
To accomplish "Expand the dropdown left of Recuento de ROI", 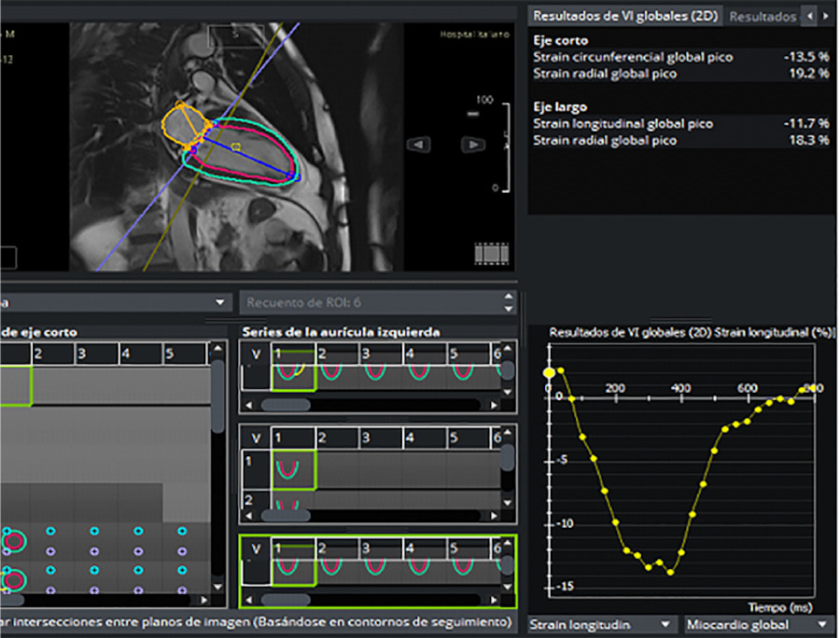I will click(x=220, y=303).
